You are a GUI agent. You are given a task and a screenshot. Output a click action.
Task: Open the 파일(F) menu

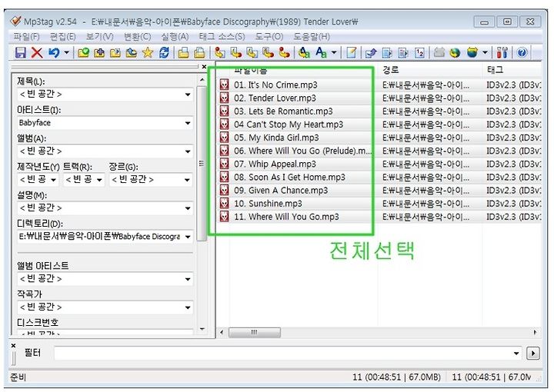[x=26, y=37]
